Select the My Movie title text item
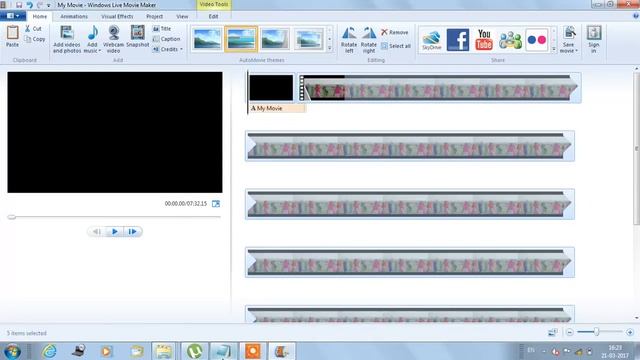 point(277,109)
